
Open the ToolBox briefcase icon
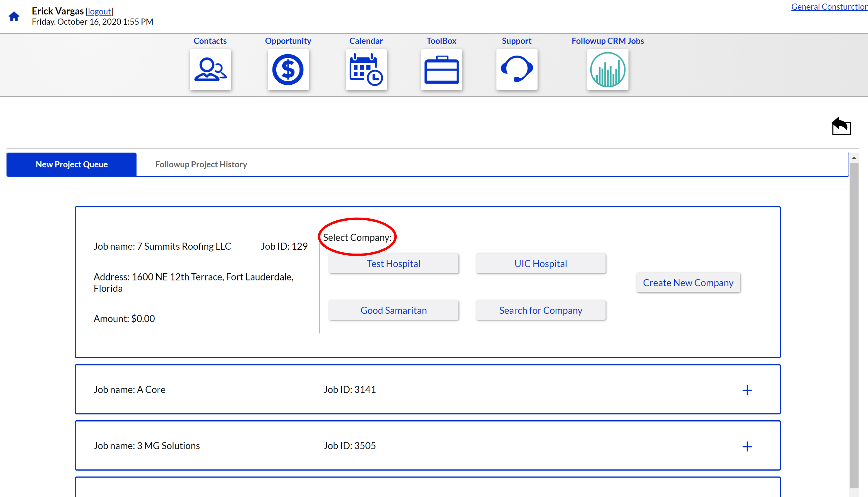tap(441, 70)
